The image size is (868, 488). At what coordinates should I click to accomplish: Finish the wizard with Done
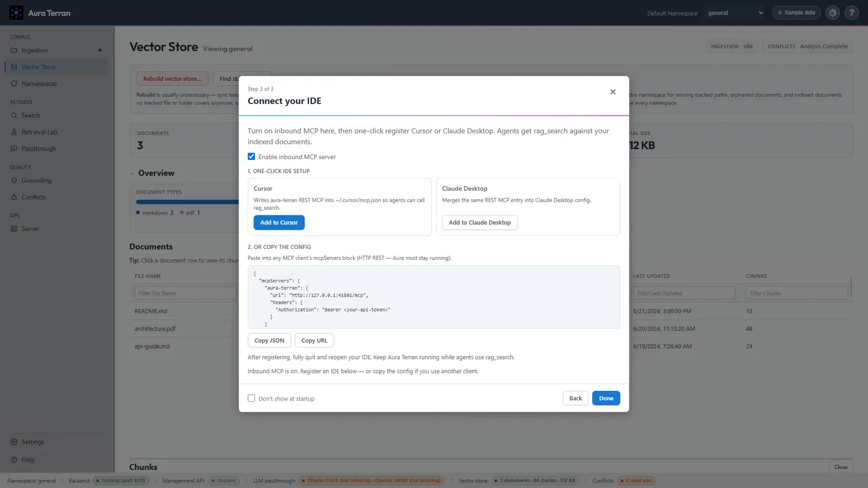606,398
